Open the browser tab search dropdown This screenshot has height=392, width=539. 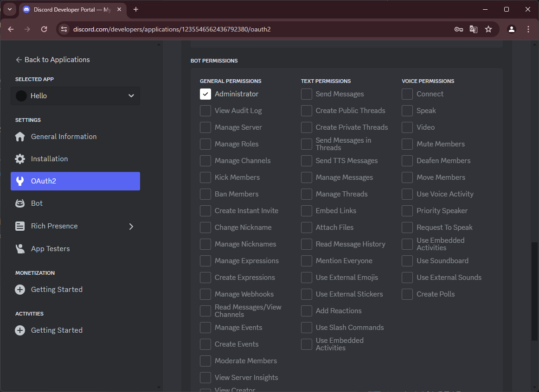[x=10, y=9]
